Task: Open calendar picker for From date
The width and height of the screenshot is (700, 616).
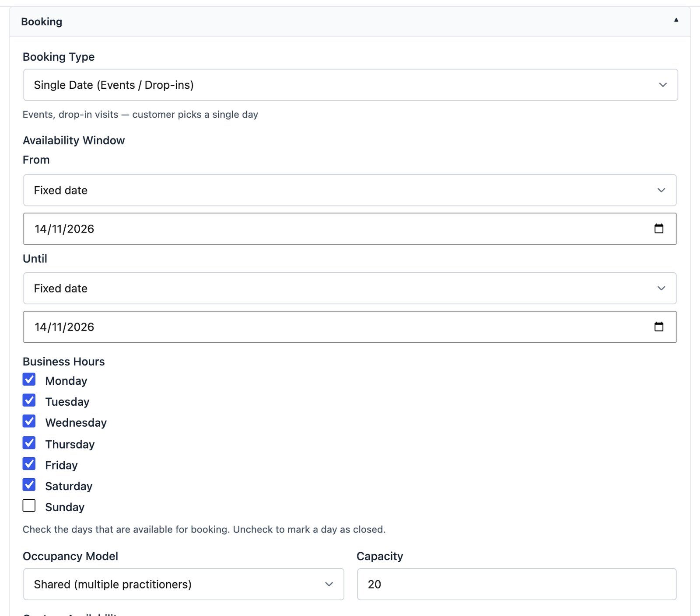Action: (658, 229)
